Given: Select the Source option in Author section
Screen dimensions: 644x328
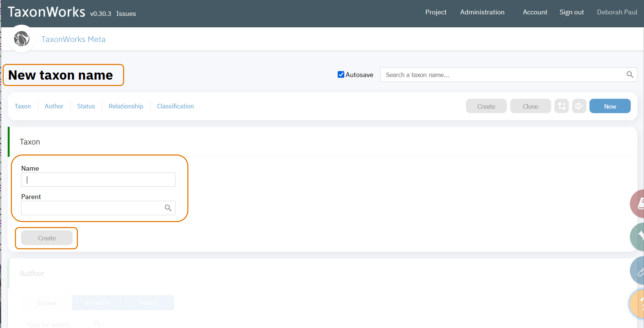Looking at the screenshot, I should pos(47,303).
